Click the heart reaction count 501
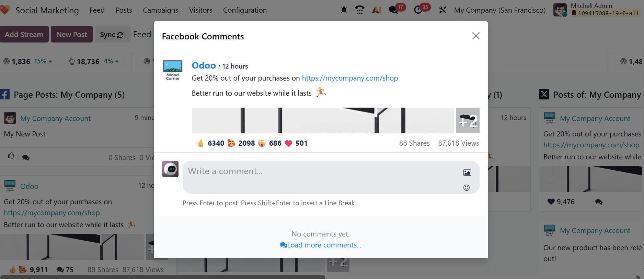 (296, 143)
